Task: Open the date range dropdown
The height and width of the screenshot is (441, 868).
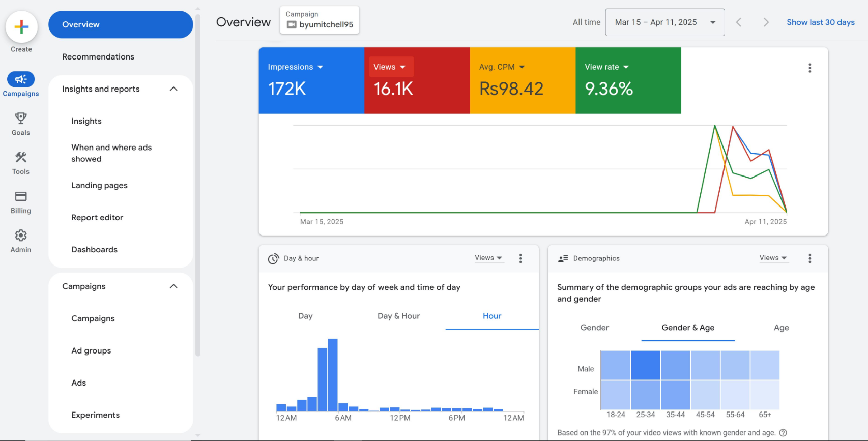Action: [664, 22]
